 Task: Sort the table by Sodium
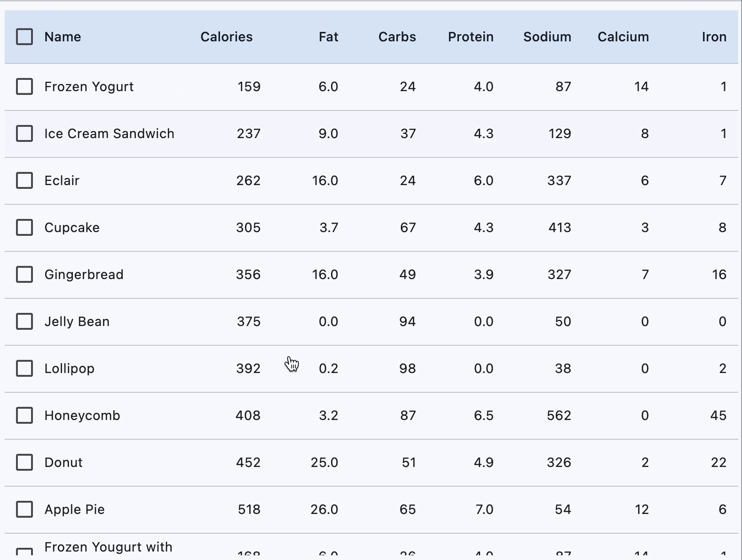coord(547,37)
